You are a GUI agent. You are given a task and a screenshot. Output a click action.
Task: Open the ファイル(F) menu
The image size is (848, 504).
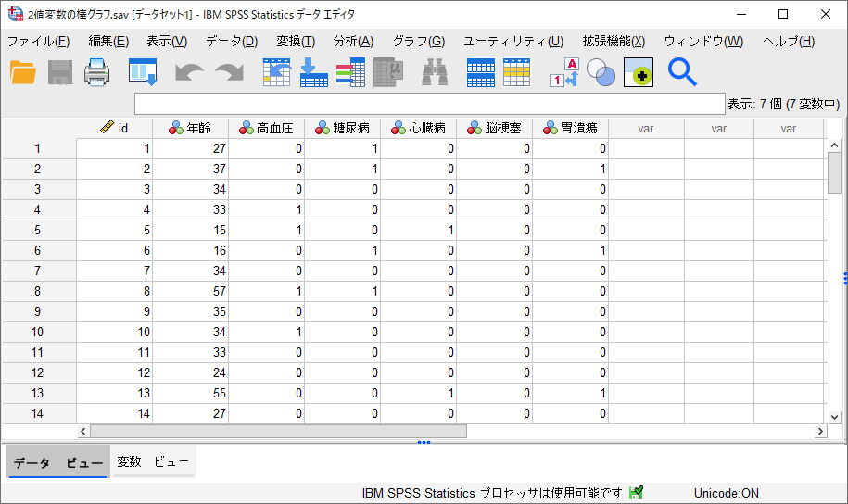(x=38, y=42)
